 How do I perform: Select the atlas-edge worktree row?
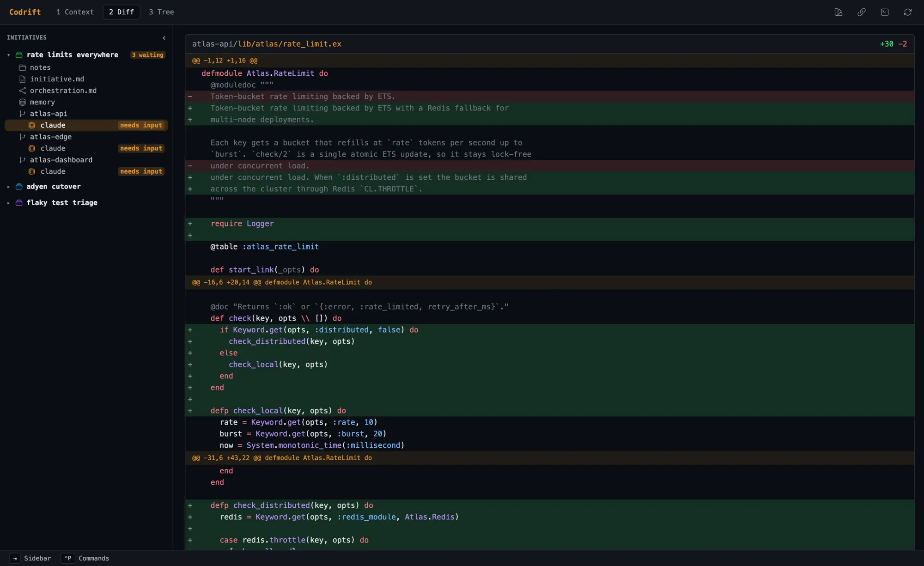[86, 137]
